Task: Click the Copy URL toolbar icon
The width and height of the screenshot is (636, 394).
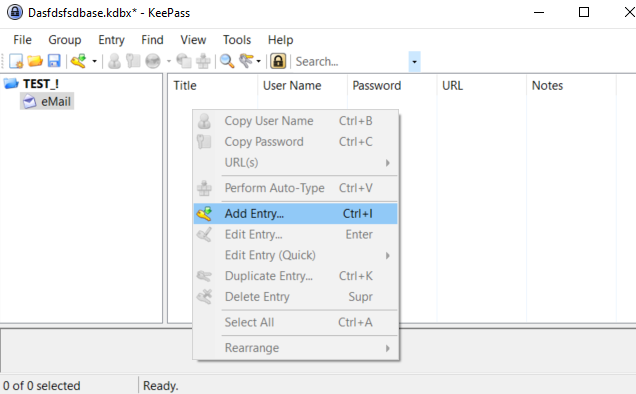Action: tap(184, 61)
